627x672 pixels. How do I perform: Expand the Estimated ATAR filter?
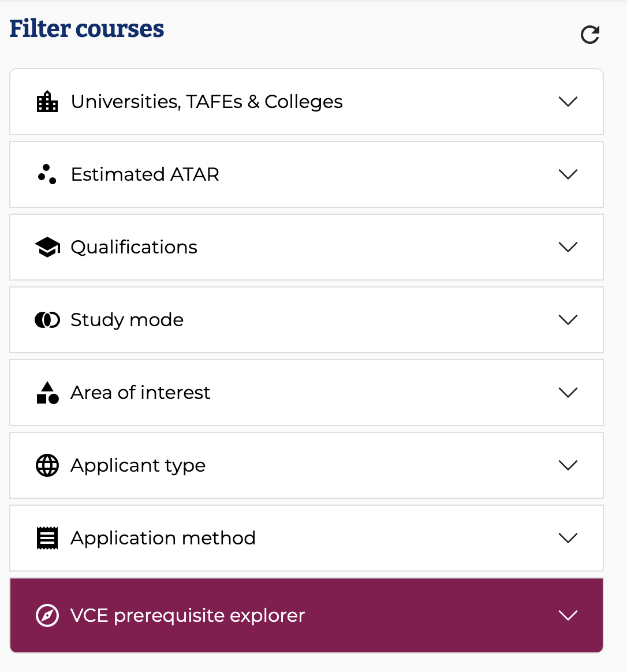[x=568, y=174]
